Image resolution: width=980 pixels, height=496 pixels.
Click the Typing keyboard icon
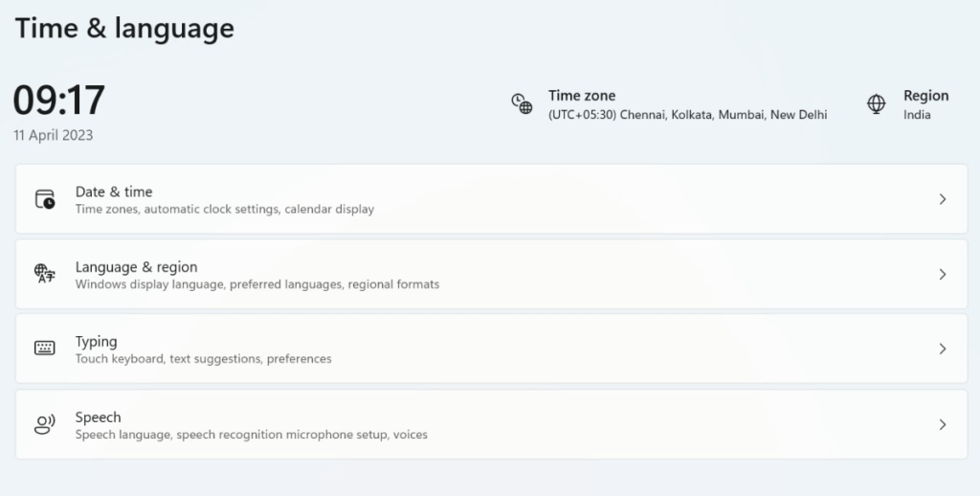(45, 349)
